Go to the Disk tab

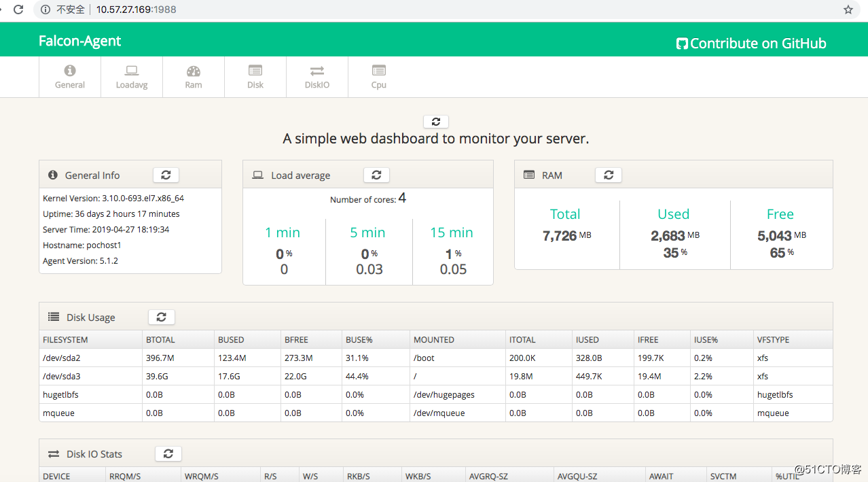(x=255, y=77)
